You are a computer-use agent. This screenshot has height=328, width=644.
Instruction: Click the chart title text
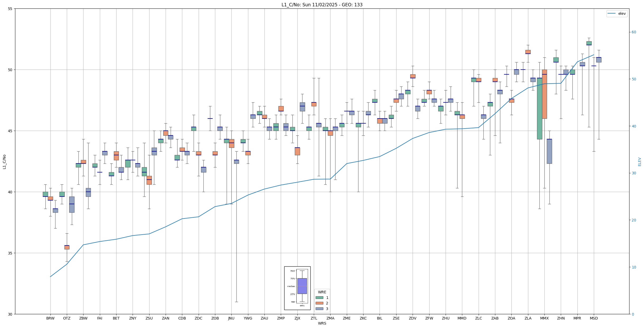point(322,5)
